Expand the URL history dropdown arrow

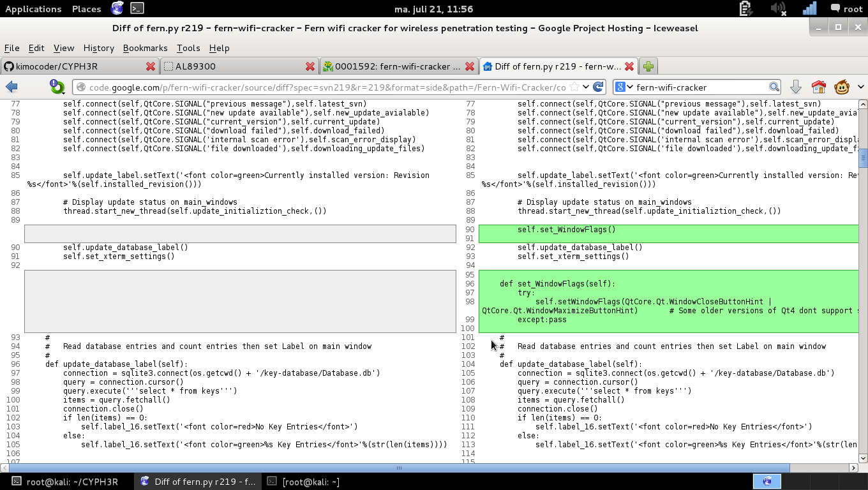pos(586,87)
